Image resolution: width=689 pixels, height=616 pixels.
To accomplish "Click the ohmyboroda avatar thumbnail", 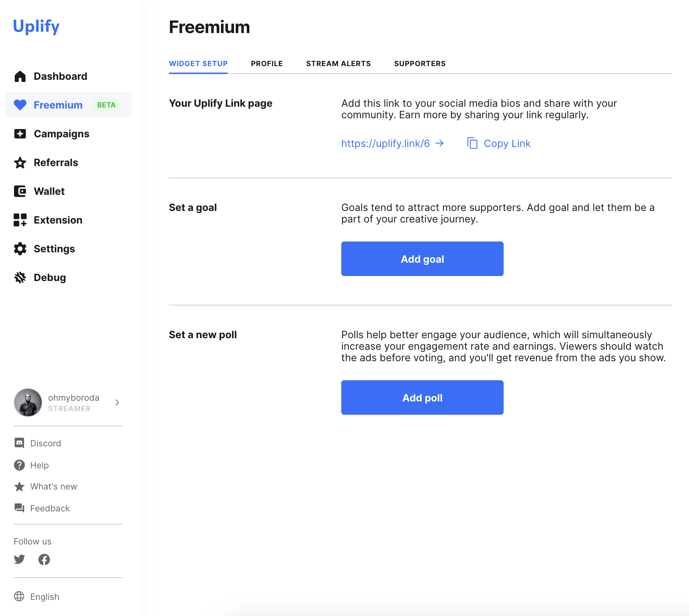I will (28, 403).
